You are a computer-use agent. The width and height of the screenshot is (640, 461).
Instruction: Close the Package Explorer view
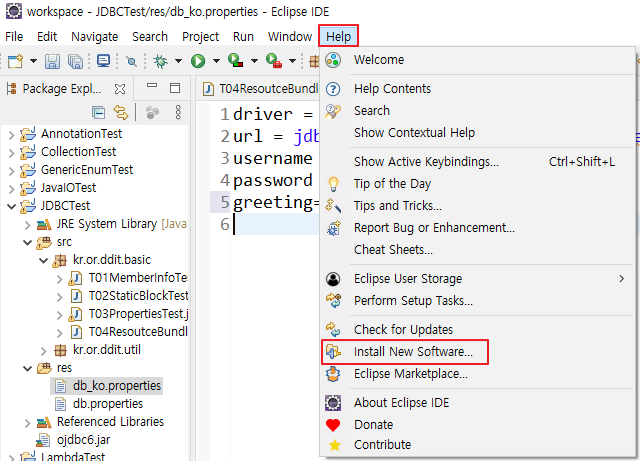pyautogui.click(x=120, y=89)
